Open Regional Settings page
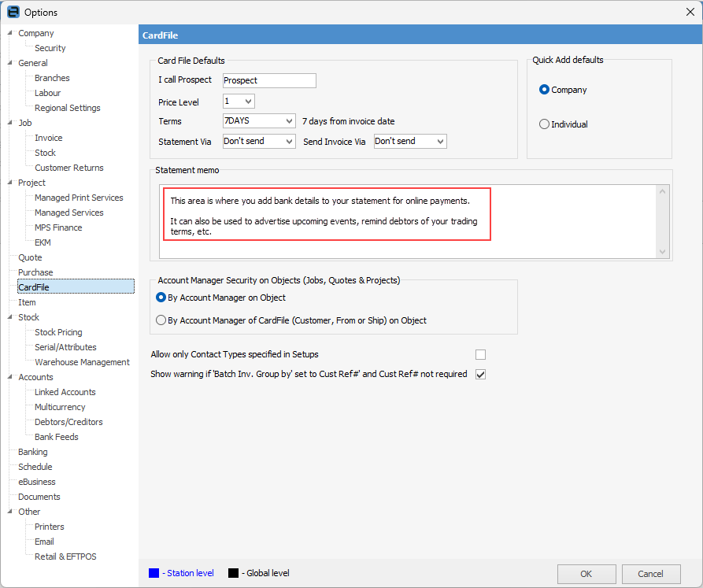The height and width of the screenshot is (588, 703). 67,108
